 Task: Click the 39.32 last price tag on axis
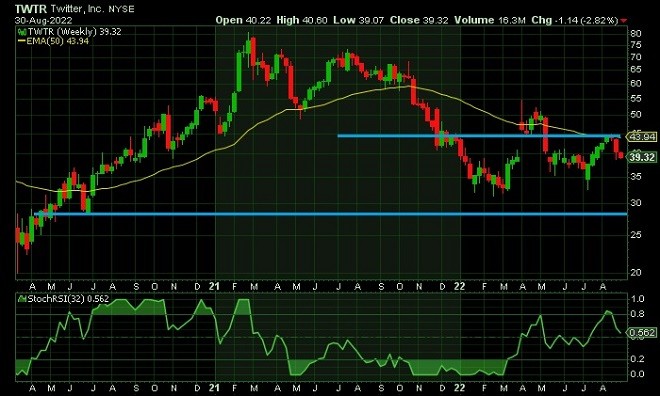coord(642,157)
